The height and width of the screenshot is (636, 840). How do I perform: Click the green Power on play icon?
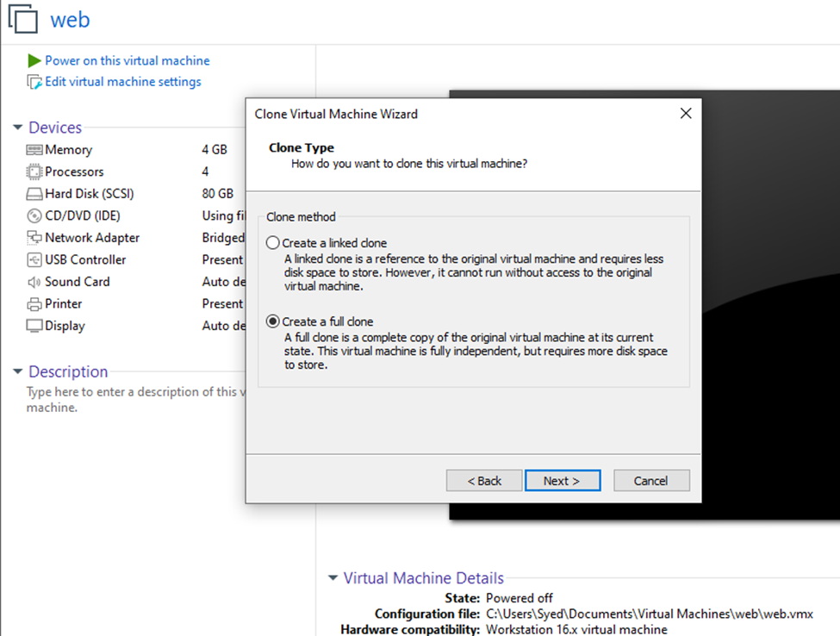(34, 60)
